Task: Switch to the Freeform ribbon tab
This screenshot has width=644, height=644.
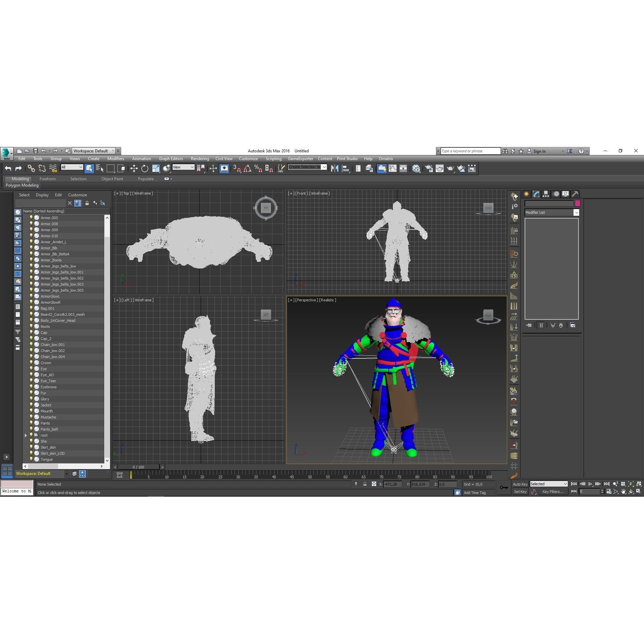Action: point(47,179)
